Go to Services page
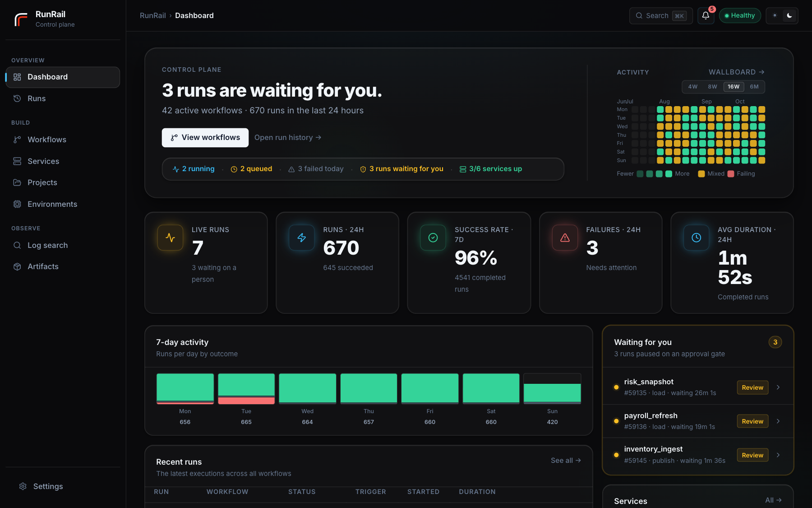The width and height of the screenshot is (812, 508). coord(63,161)
